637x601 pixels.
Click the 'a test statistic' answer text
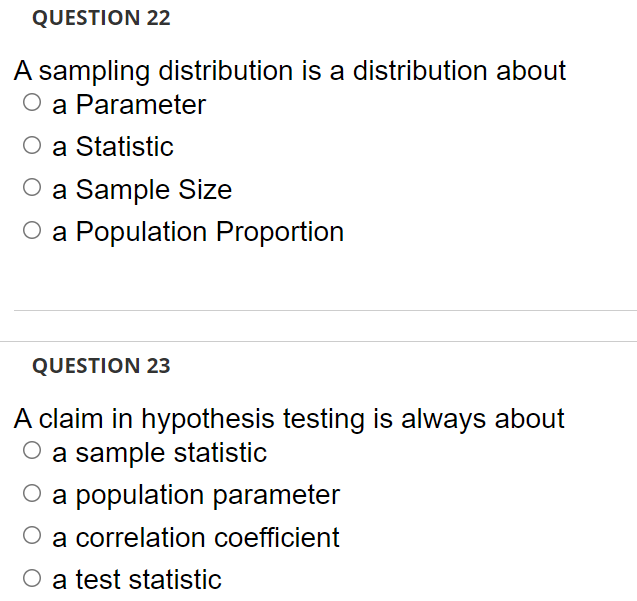coord(137,579)
